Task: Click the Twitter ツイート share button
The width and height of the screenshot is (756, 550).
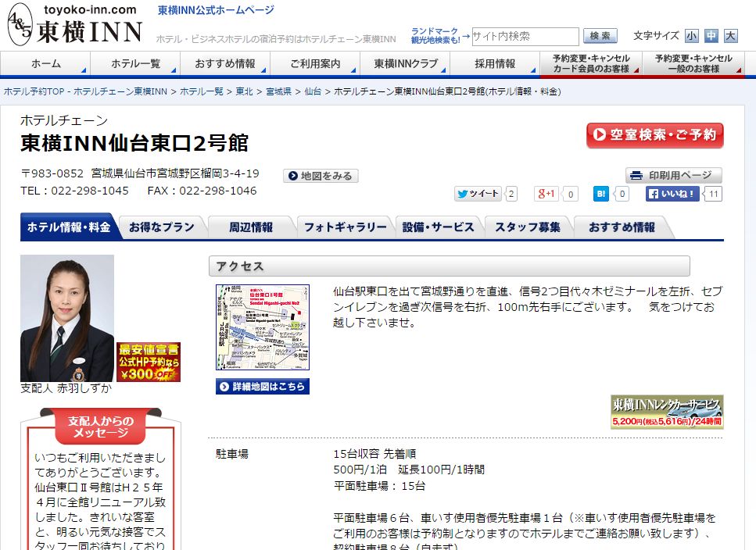Action: click(x=478, y=194)
